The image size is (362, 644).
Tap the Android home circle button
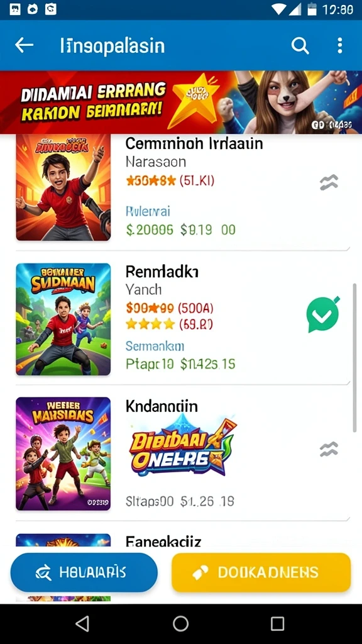pyautogui.click(x=180, y=623)
